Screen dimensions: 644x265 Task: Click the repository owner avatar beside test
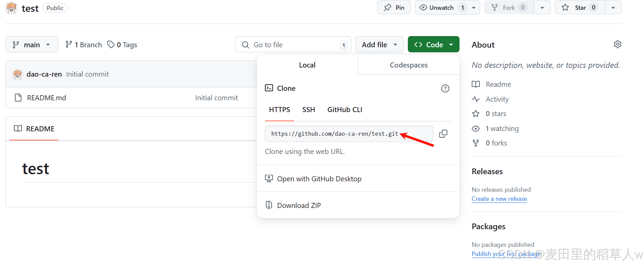point(11,8)
